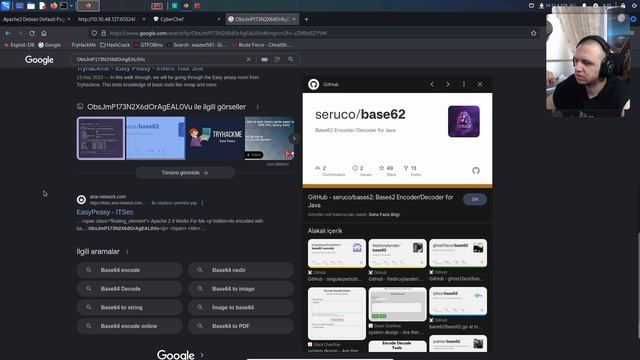640x360 pixels.
Task: Open base62.go related thumbnail
Action: [458, 301]
